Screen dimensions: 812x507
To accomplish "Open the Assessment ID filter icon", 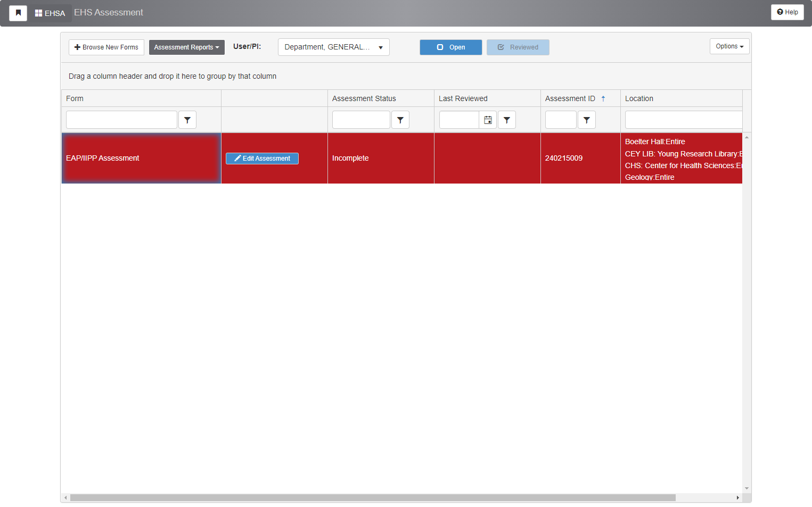I will point(587,120).
